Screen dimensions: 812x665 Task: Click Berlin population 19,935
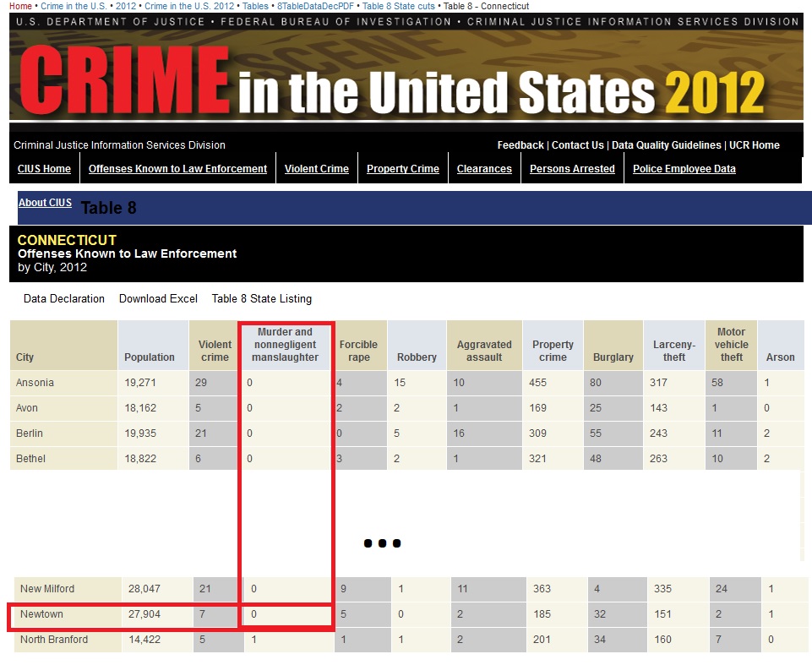[140, 433]
